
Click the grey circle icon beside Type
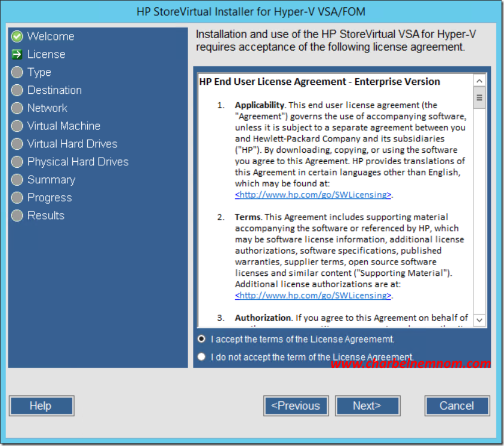click(x=17, y=72)
